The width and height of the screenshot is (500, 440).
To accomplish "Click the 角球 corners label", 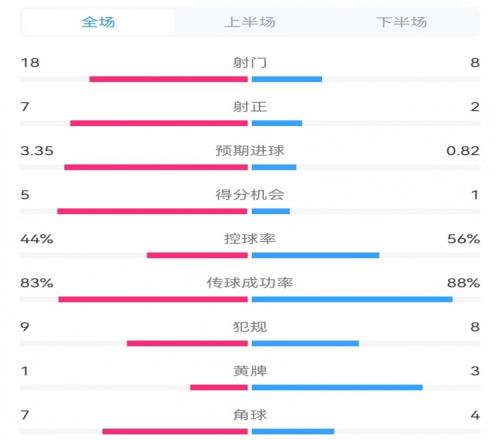I will (x=250, y=415).
